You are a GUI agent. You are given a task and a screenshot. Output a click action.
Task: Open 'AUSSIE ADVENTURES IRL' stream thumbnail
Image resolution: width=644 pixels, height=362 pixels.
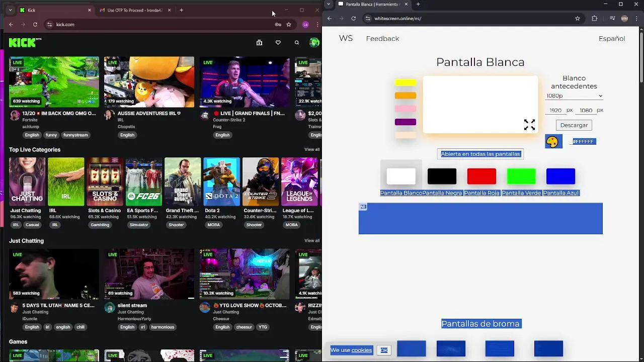click(x=149, y=82)
